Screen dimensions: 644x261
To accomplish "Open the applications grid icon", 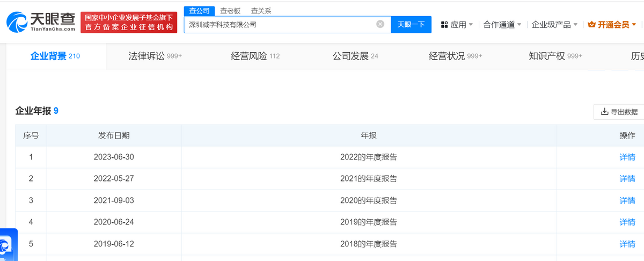I will pyautogui.click(x=444, y=25).
